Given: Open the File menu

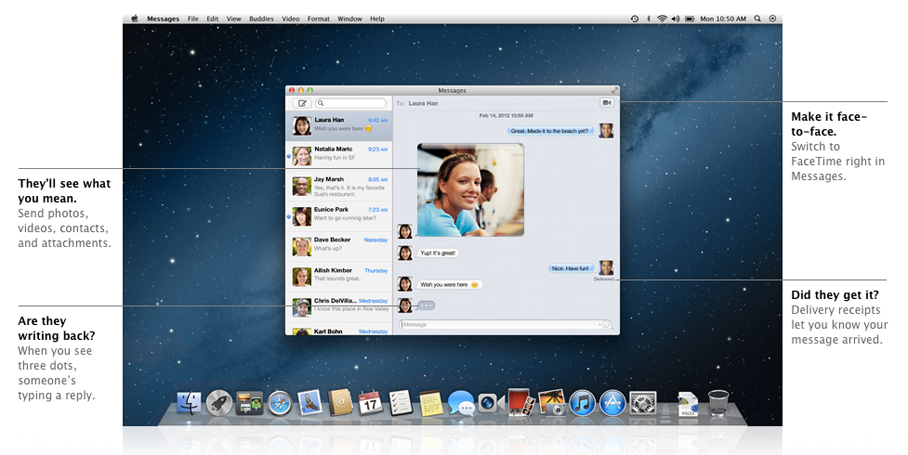Looking at the screenshot, I should (193, 19).
